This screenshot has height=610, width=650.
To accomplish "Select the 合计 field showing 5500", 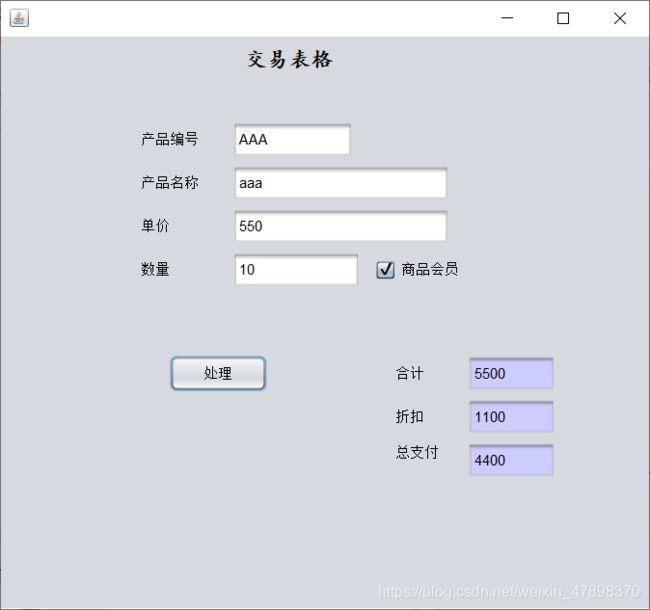I will [511, 373].
